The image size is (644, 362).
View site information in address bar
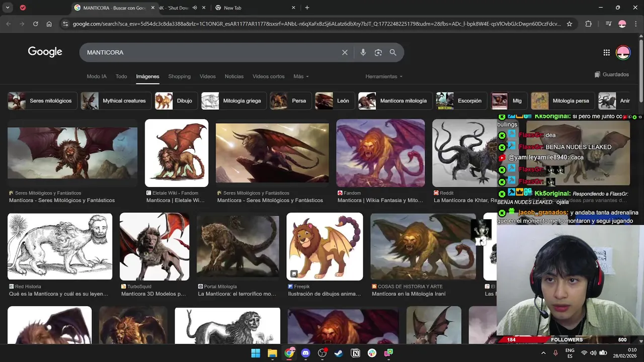(64, 24)
